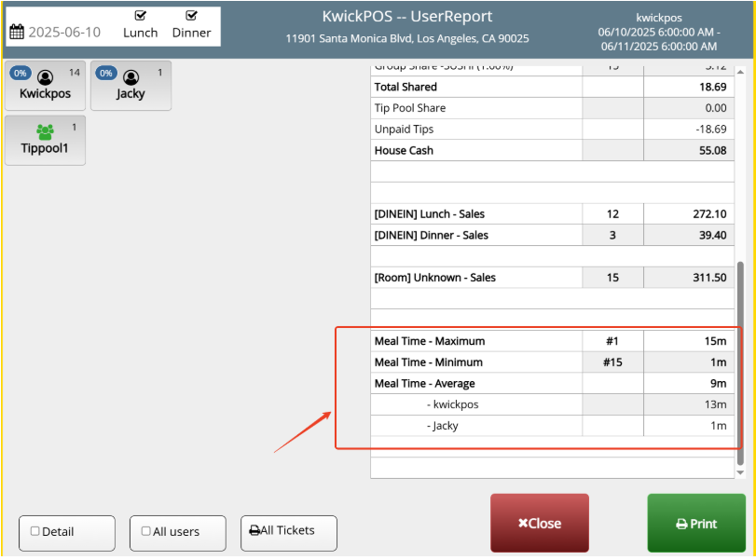Click the Dinner sales amount 39.40
756x560 pixels.
(712, 235)
